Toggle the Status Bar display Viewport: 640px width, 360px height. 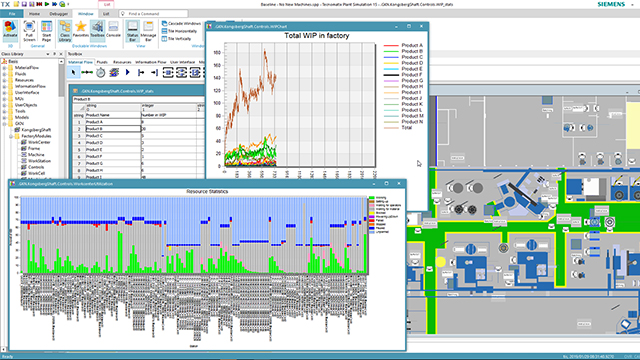tap(132, 31)
